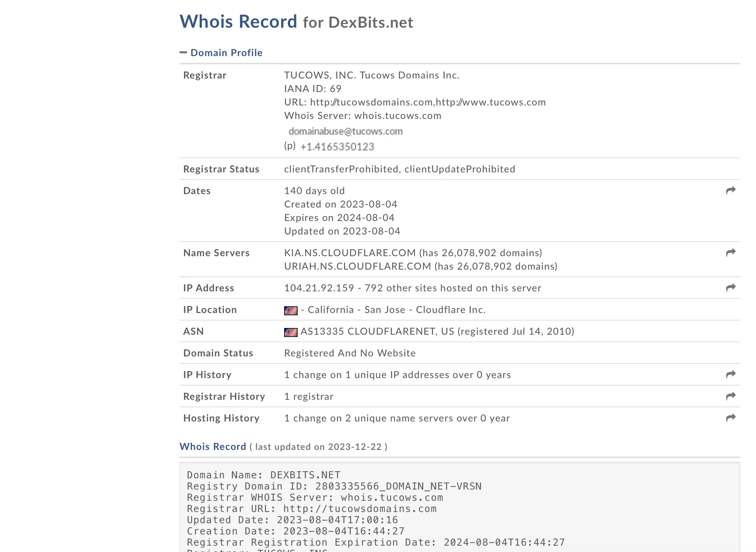The height and width of the screenshot is (552, 756).
Task: Click the 'Whois Record' last updated heading
Action: point(213,447)
